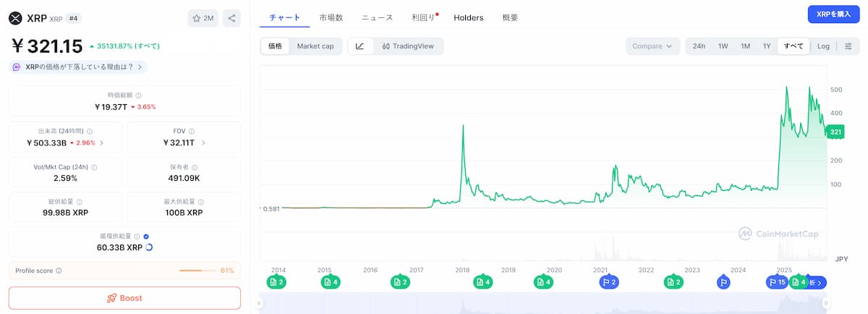Open the 2014 news event marker
Viewport: 868px width, 314px height.
pos(276,282)
